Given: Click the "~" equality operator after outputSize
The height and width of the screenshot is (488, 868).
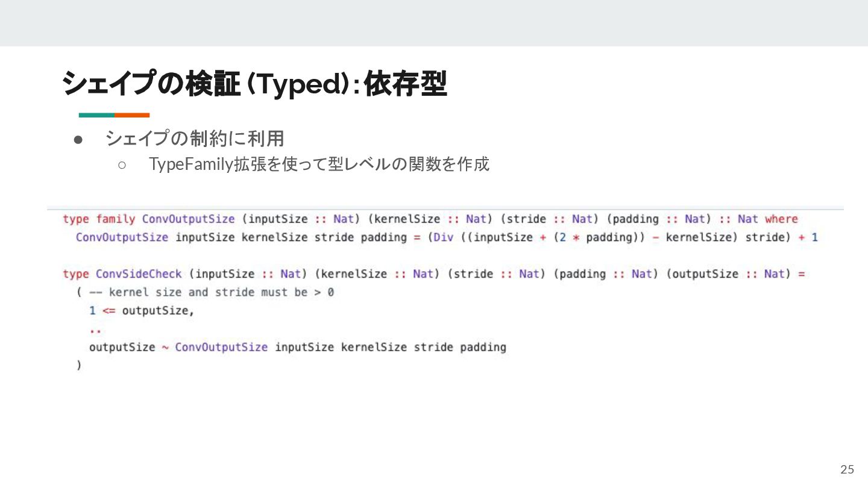Looking at the screenshot, I should 165,348.
